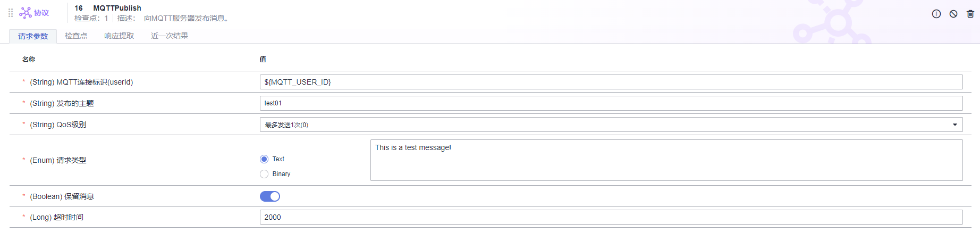Click the message text area with test message
Screen dimensions: 980x240
(666, 160)
